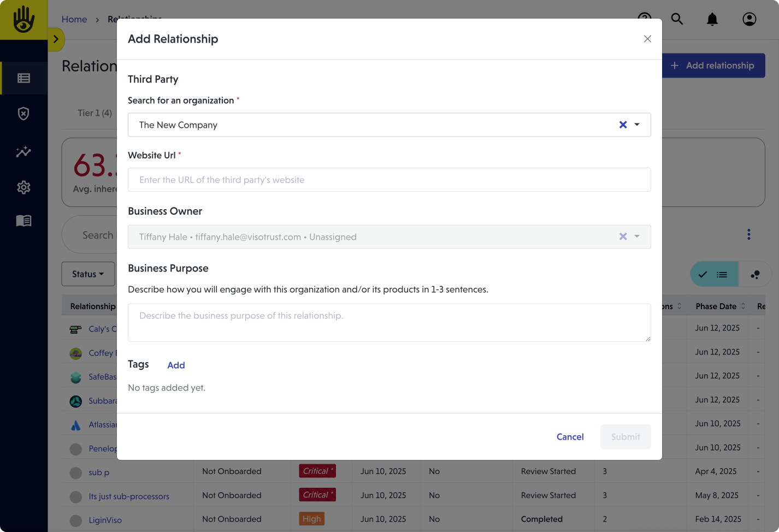Open the book resources sidebar icon
Screen dimensions: 779x532
[x=23, y=221]
